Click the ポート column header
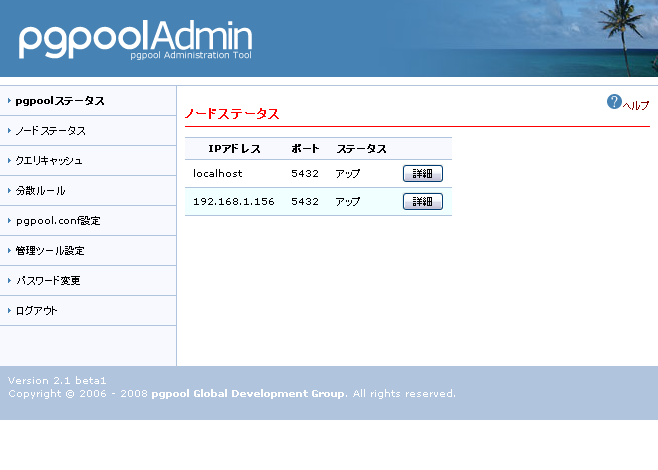658x470 pixels. pyautogui.click(x=305, y=149)
